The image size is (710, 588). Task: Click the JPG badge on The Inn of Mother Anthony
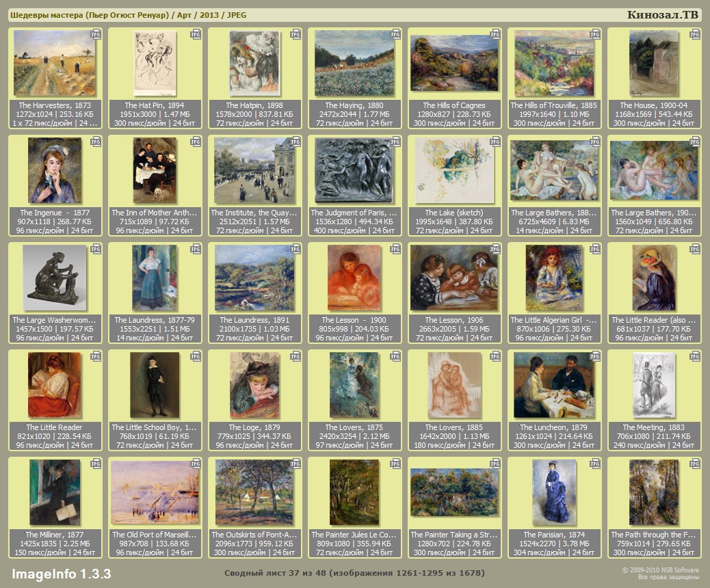coord(196,142)
